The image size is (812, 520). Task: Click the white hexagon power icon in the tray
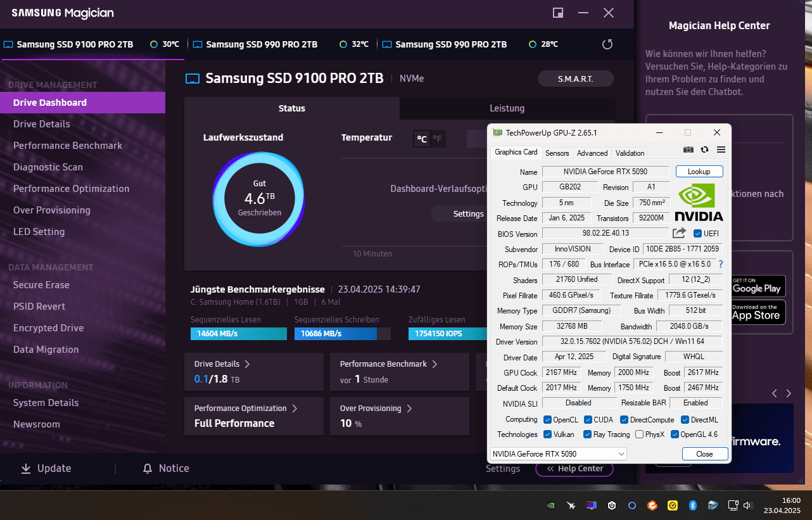pos(612,505)
